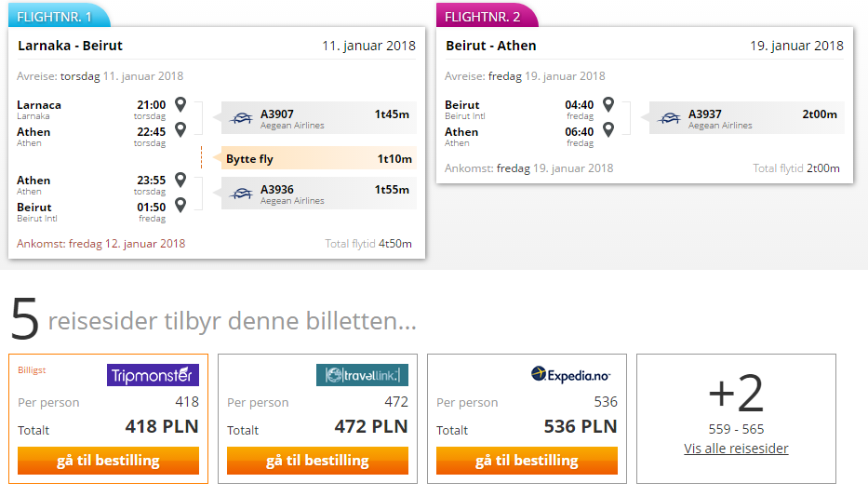
Task: Go to booking at travellink for 472 PLN
Action: pos(318,461)
